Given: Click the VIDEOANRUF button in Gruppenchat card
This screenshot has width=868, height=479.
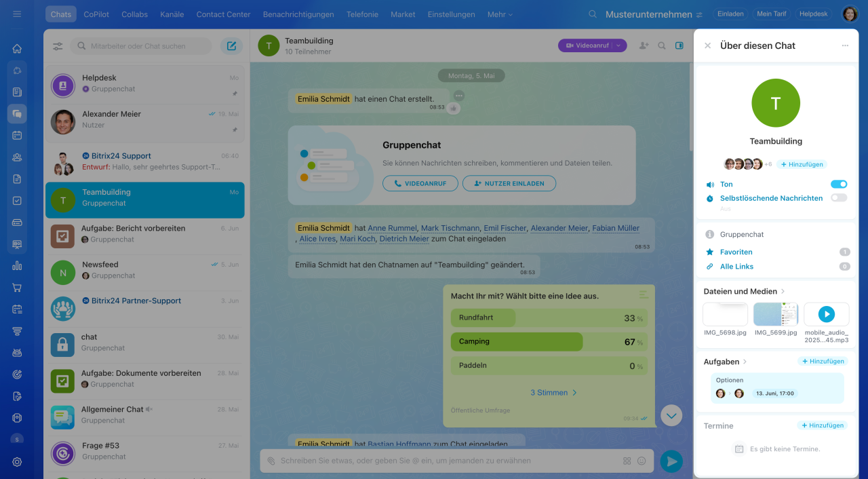Looking at the screenshot, I should click(420, 183).
